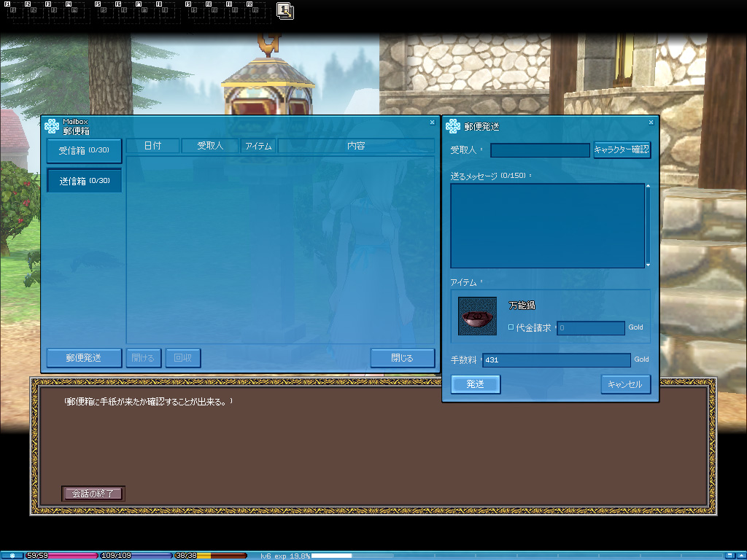Image resolution: width=747 pixels, height=560 pixels.
Task: Select the F7 hotkey slot
Action: [x=145, y=12]
